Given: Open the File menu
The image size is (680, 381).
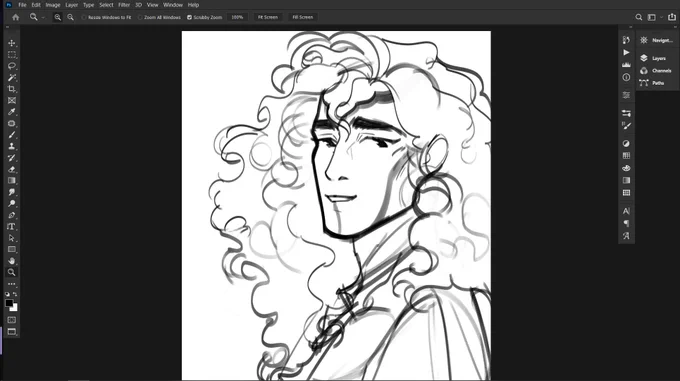Looking at the screenshot, I should [22, 5].
